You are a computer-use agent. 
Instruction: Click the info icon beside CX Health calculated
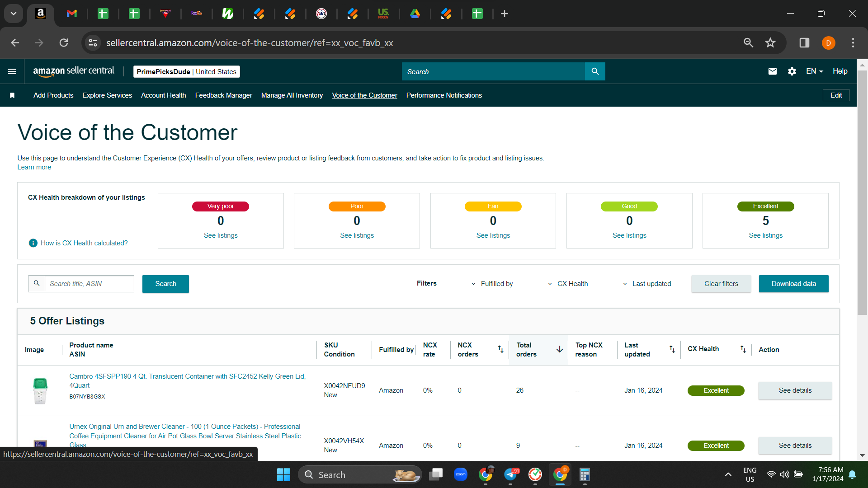[33, 243]
